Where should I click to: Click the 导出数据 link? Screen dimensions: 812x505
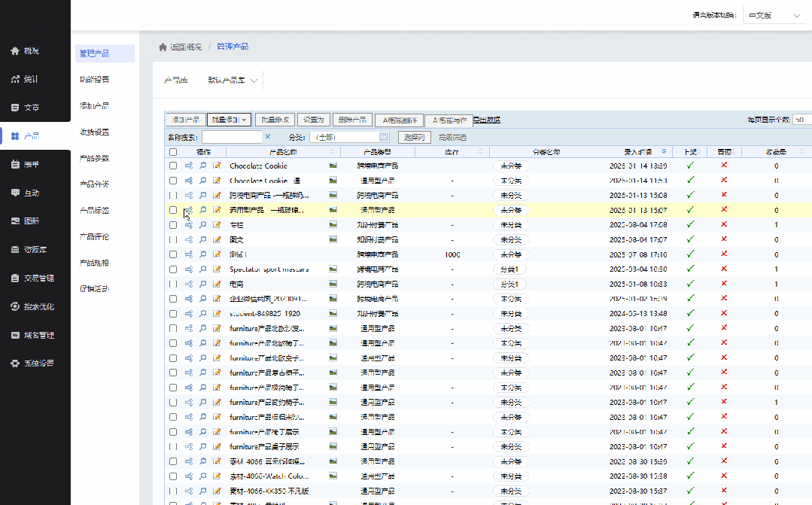tap(486, 120)
